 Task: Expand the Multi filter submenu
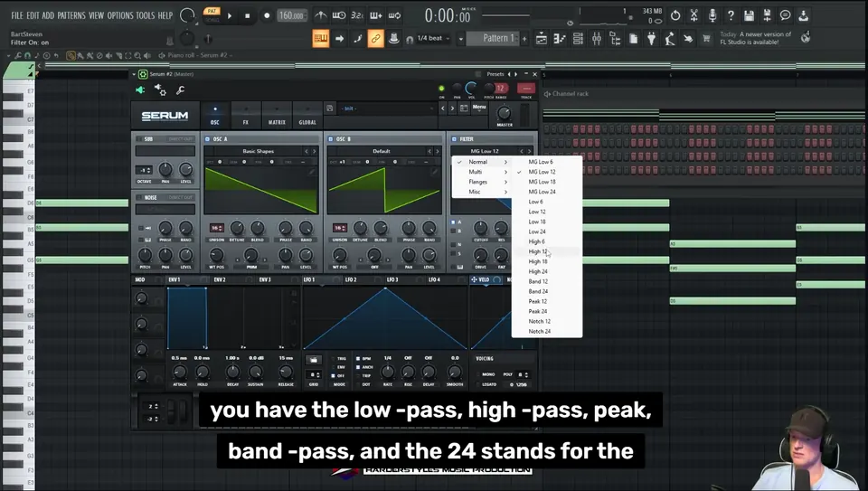[x=481, y=172]
